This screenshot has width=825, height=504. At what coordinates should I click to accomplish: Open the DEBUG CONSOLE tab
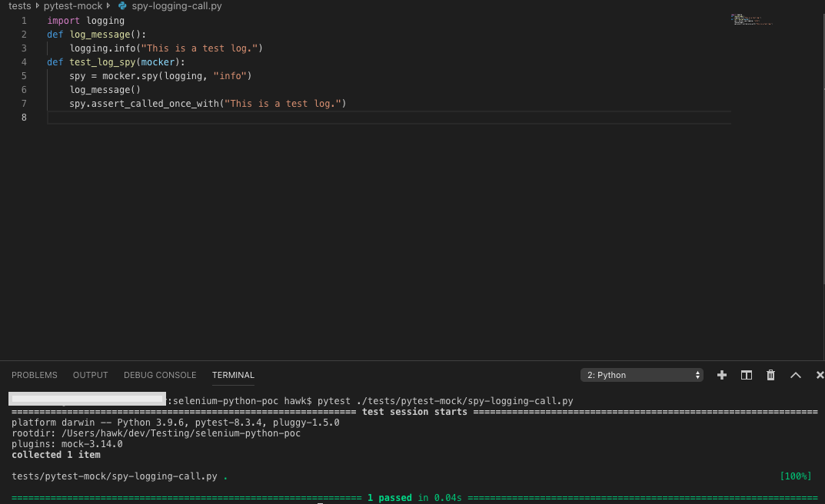tap(160, 375)
